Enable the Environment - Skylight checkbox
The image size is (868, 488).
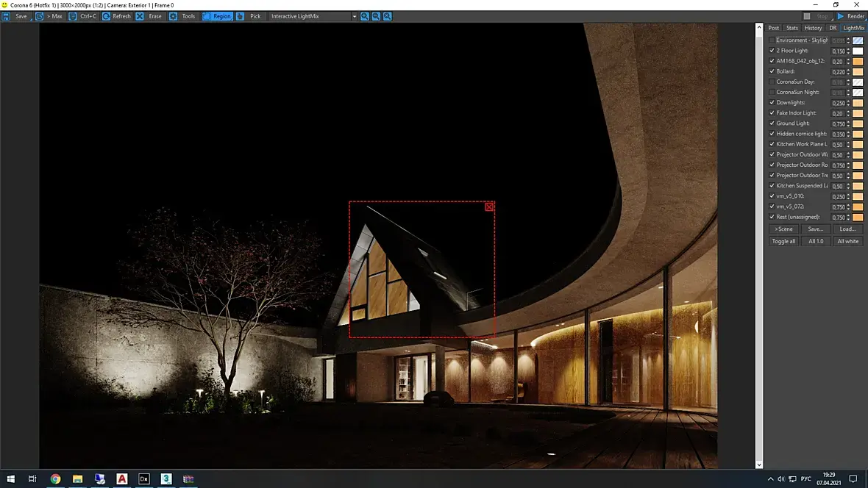[772, 40]
